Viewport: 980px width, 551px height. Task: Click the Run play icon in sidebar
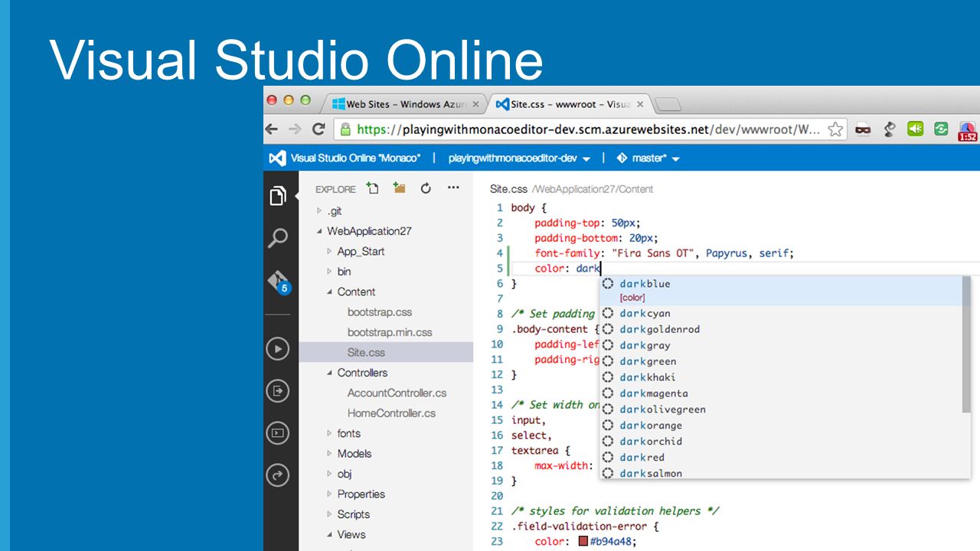(x=278, y=349)
